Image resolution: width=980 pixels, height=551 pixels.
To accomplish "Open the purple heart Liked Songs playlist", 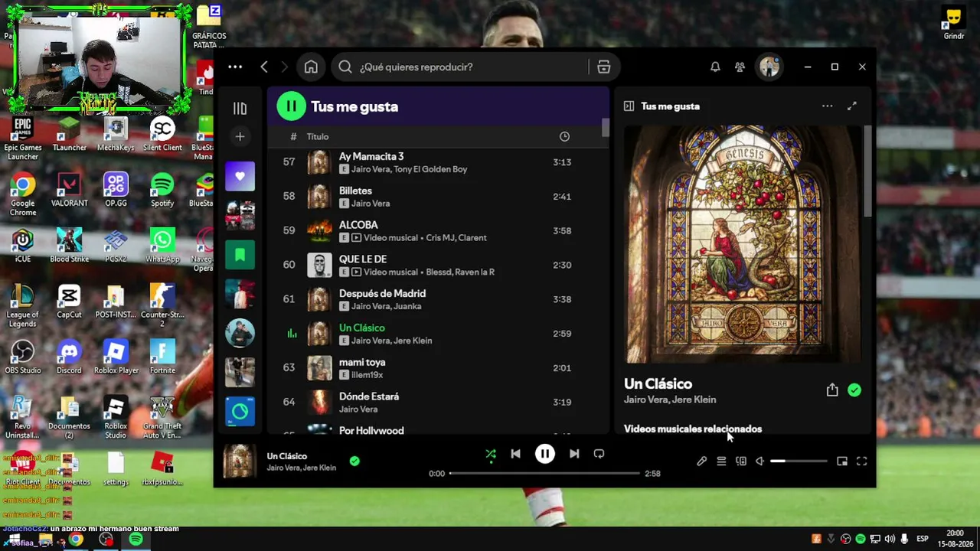I will [x=240, y=177].
